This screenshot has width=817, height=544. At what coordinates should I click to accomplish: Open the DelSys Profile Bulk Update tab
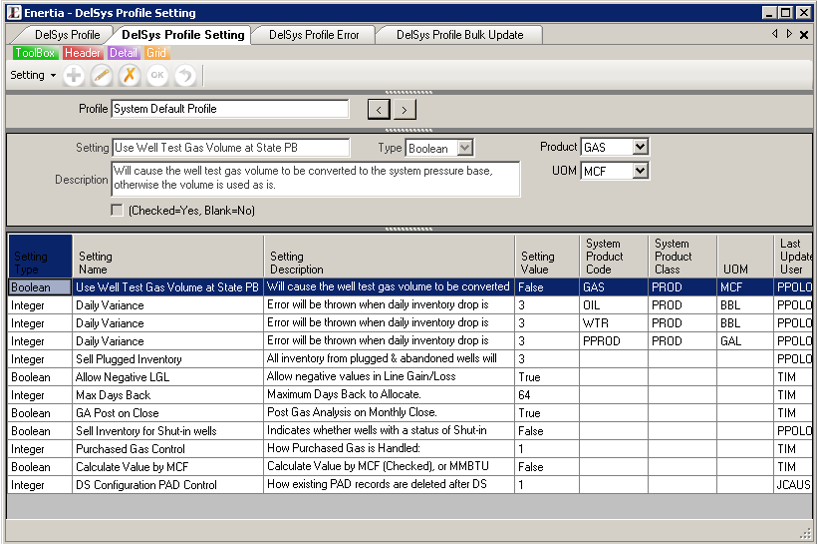459,35
